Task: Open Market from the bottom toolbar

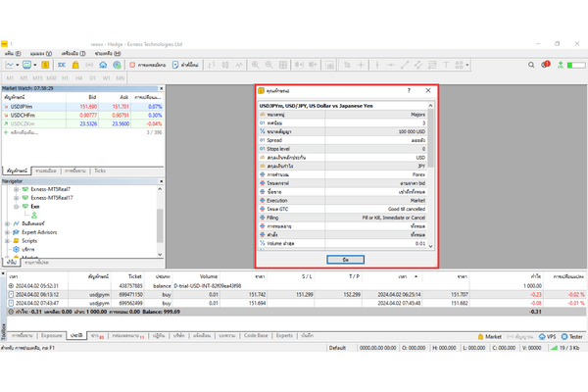Action: point(490,335)
